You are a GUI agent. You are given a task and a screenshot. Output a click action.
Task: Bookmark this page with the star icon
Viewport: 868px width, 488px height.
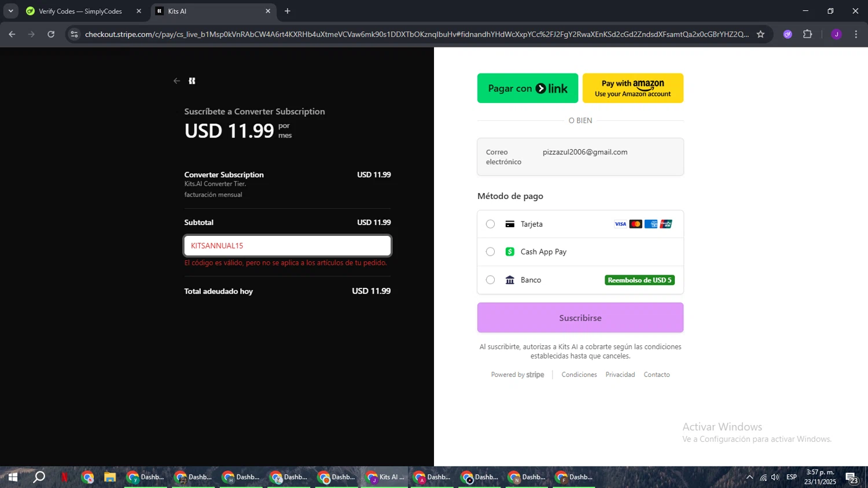[x=760, y=34]
